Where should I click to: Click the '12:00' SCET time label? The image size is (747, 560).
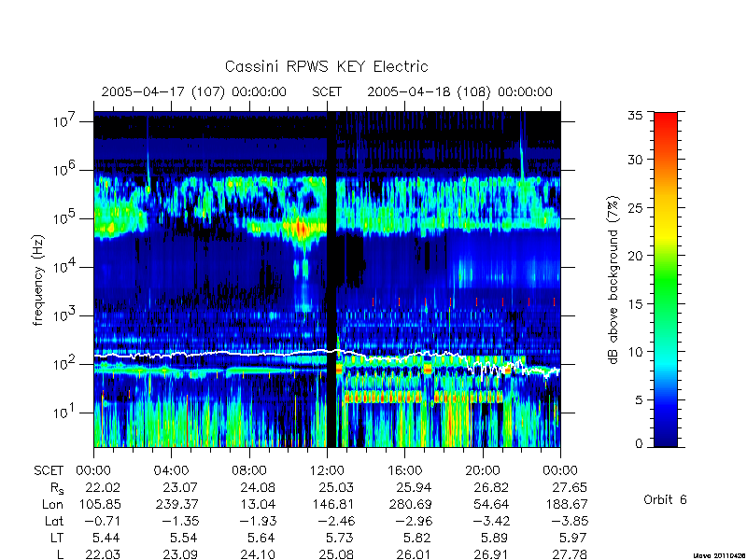(x=327, y=470)
